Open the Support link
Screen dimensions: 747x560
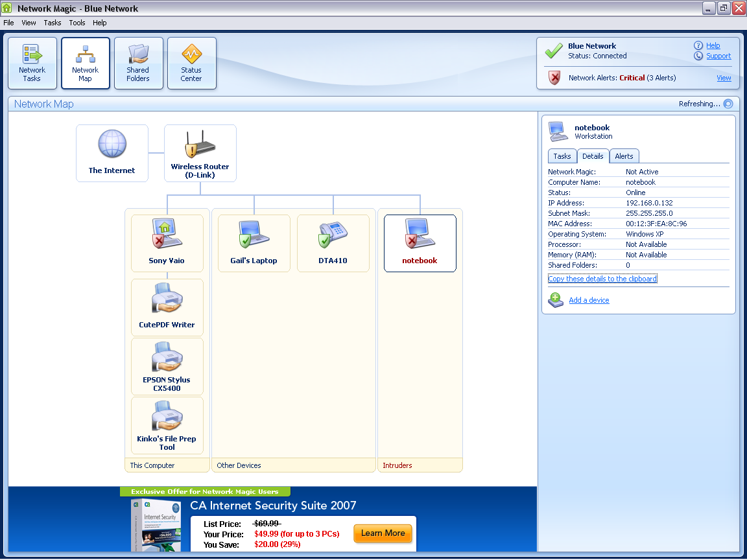coord(718,56)
